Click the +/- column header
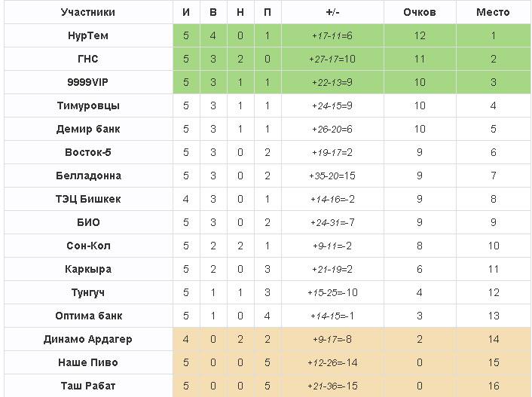This screenshot has width=532, height=397. click(332, 12)
